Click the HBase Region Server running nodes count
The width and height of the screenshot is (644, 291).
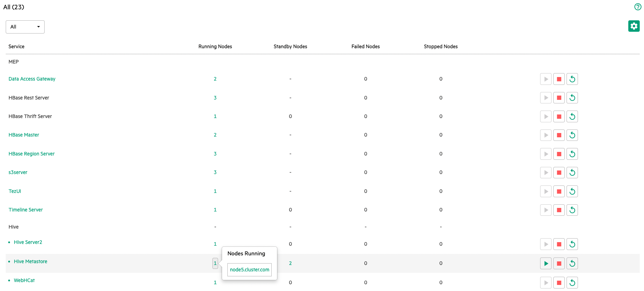click(215, 154)
